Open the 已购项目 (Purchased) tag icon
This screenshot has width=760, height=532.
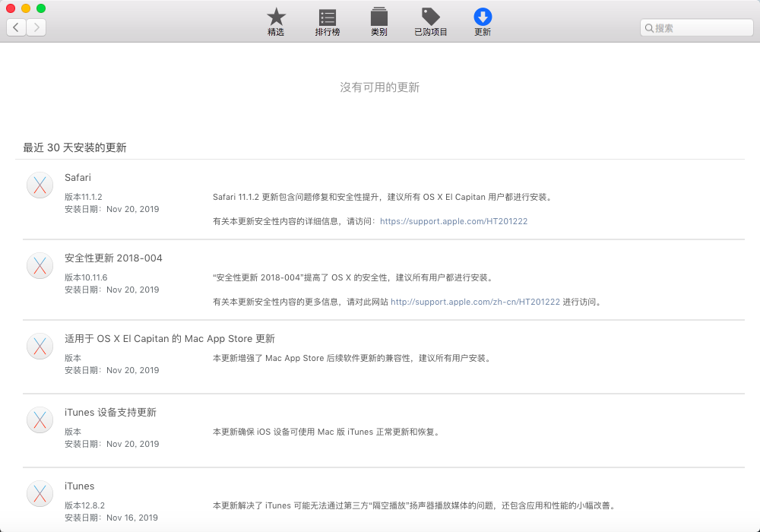tap(430, 17)
